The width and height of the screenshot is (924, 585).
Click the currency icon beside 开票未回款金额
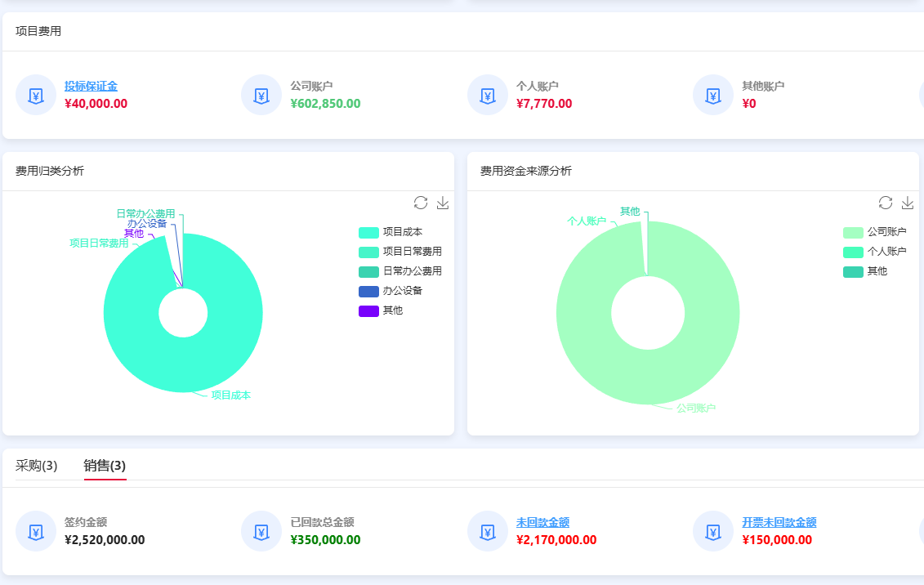tap(712, 531)
